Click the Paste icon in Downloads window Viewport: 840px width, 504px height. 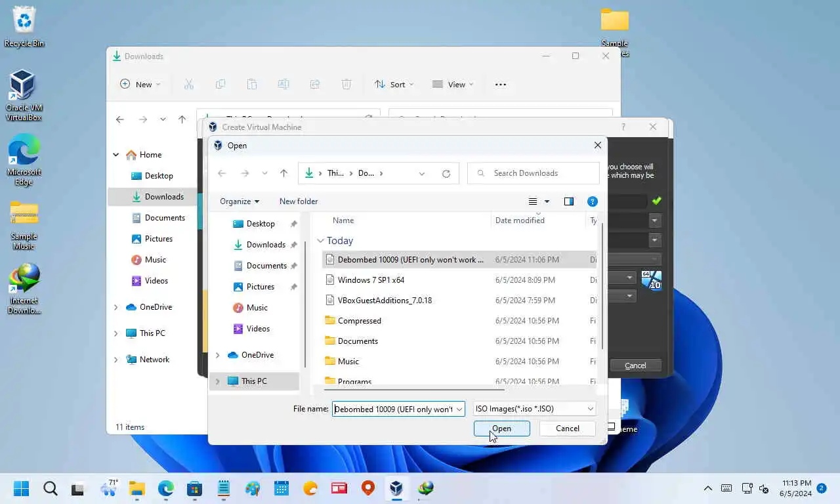[x=252, y=84]
